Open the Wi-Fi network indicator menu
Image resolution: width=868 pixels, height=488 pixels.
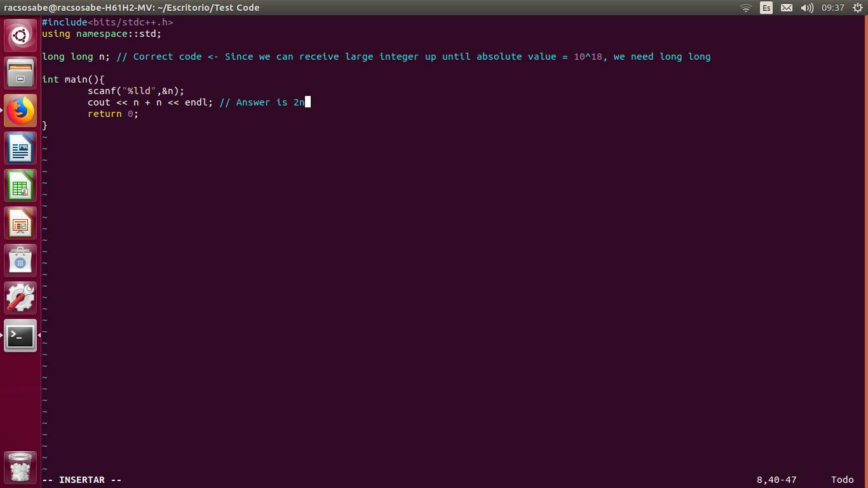[746, 8]
